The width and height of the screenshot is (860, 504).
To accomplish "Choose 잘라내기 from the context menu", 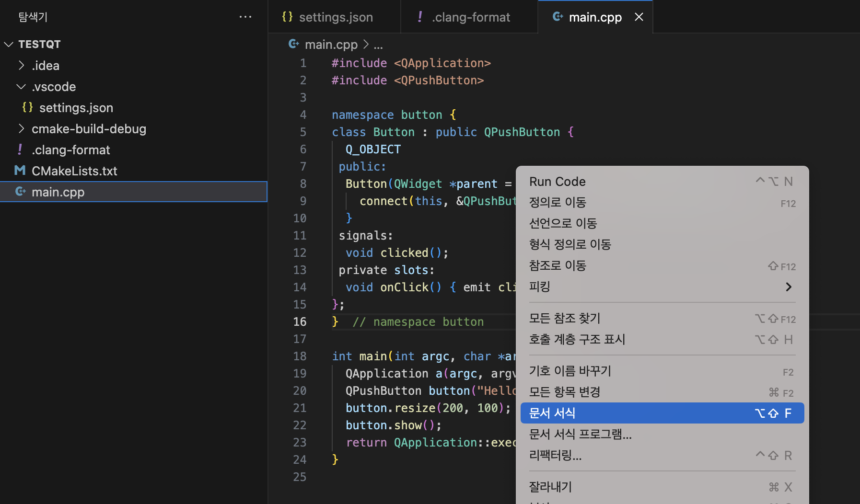I will pos(662,487).
